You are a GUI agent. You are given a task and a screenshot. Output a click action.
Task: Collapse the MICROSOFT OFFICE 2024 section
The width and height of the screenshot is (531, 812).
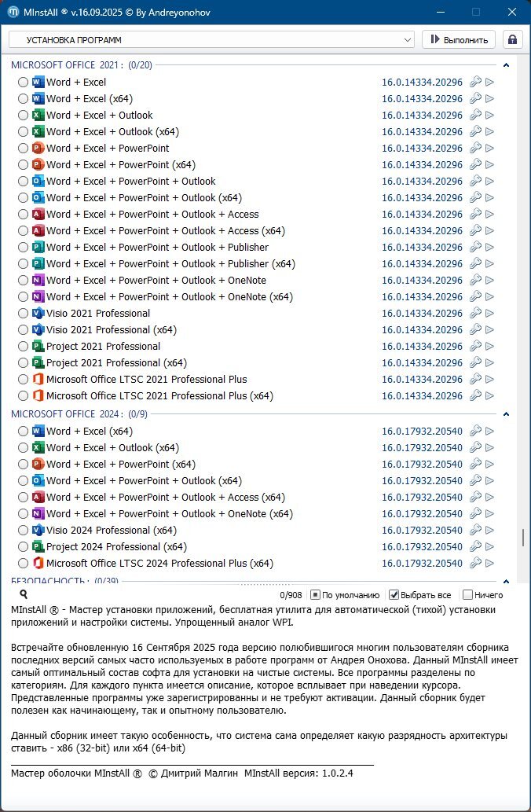pyautogui.click(x=507, y=414)
